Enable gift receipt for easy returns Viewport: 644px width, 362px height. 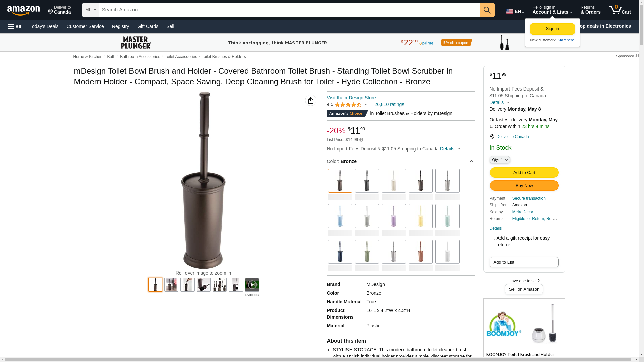(493, 238)
